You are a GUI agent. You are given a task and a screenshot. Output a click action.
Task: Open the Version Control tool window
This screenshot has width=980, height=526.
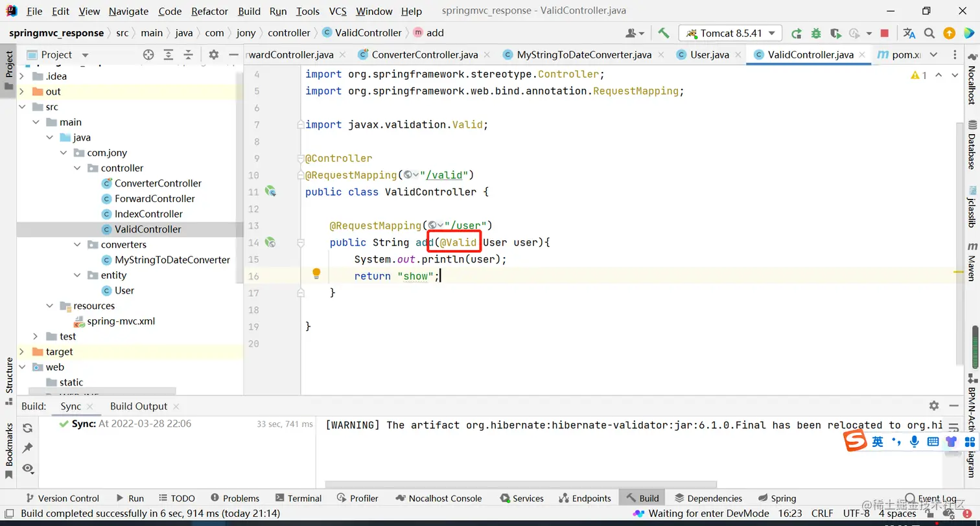[62, 498]
